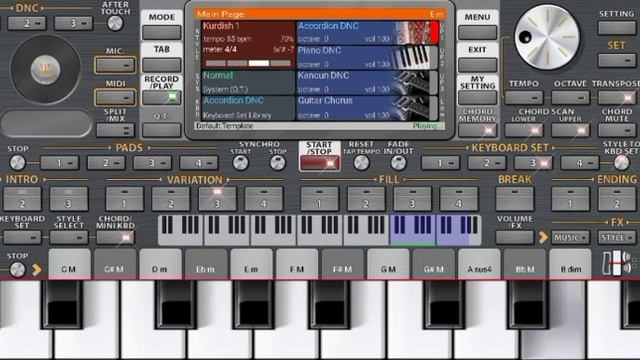Trigger Fill 2
This screenshot has width=640, height=360.
(x=366, y=199)
